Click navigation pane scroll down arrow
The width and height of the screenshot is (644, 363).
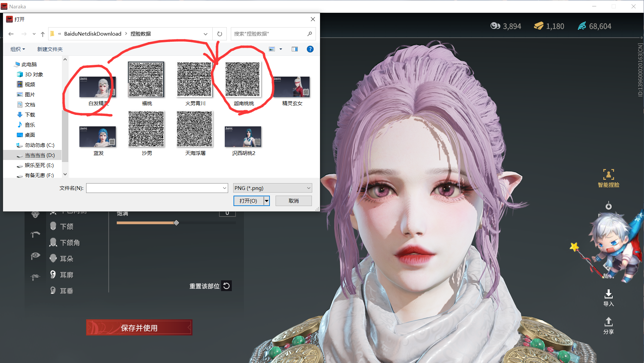pyautogui.click(x=65, y=174)
